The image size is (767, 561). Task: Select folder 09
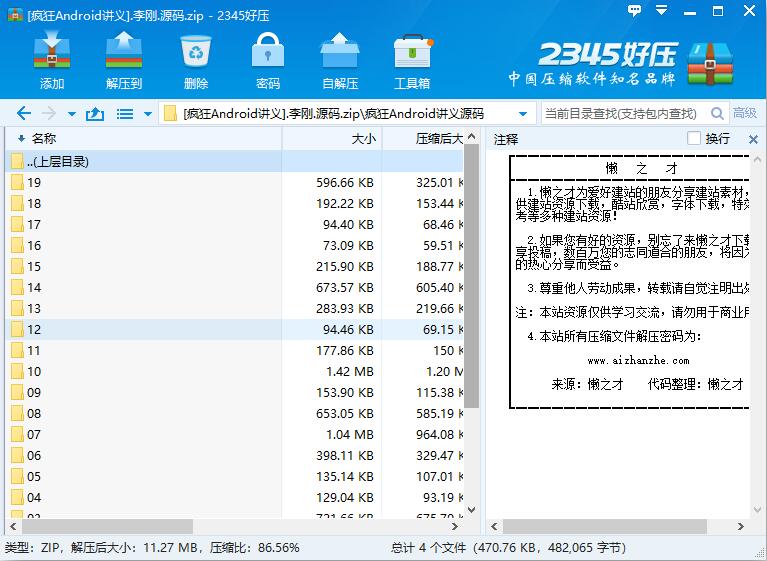235,393
